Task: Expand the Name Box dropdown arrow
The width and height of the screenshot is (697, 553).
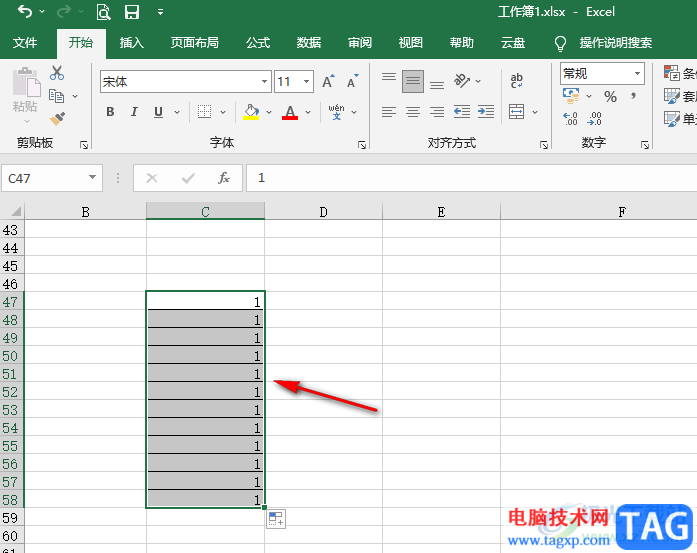Action: tap(92, 177)
